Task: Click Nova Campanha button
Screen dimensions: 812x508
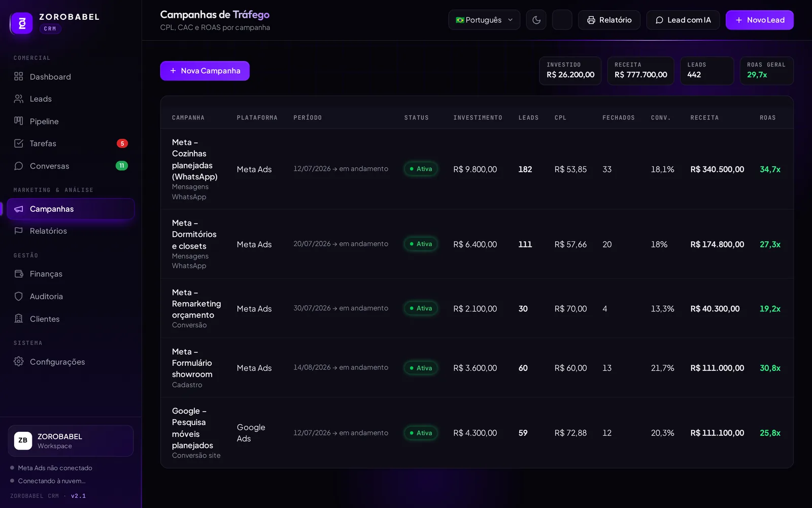Action: pos(205,71)
